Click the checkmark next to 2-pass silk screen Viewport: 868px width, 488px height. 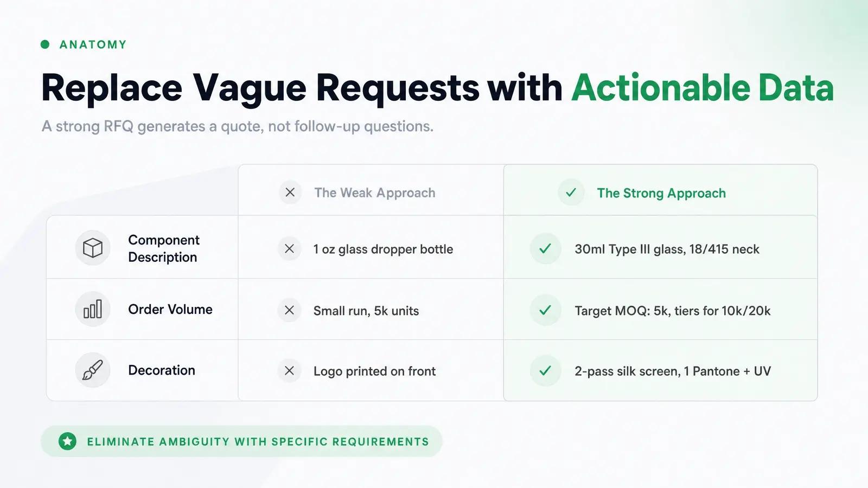click(x=545, y=371)
